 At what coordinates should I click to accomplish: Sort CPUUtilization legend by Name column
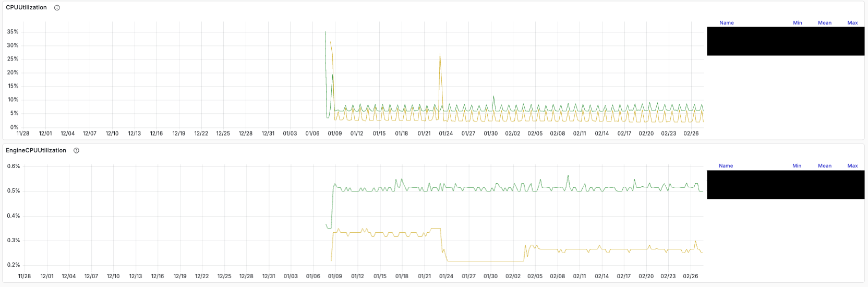point(726,23)
